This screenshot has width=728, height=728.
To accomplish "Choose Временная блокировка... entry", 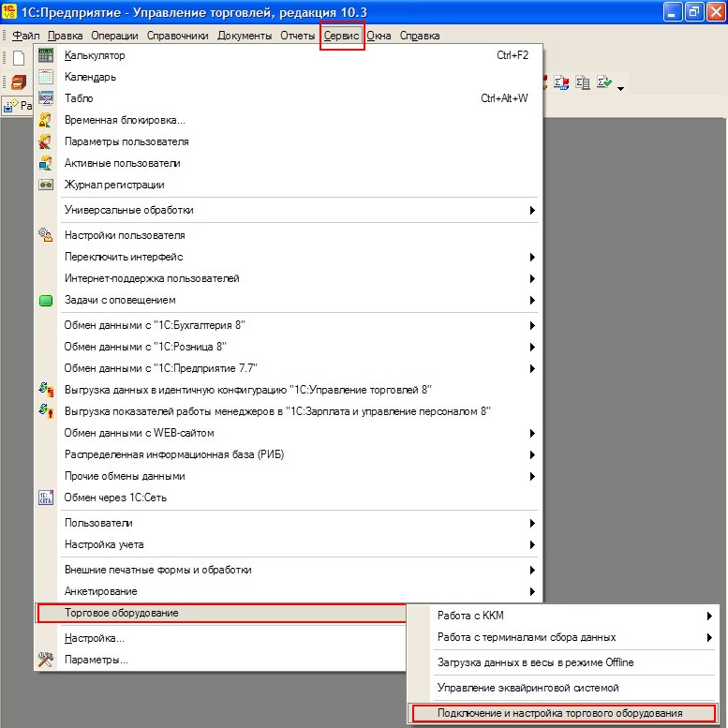I will pos(289,120).
